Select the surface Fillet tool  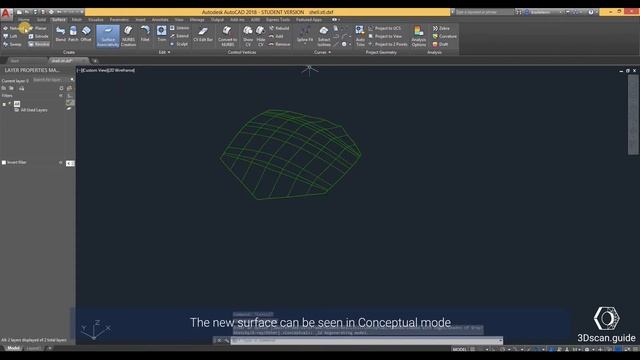pyautogui.click(x=145, y=34)
